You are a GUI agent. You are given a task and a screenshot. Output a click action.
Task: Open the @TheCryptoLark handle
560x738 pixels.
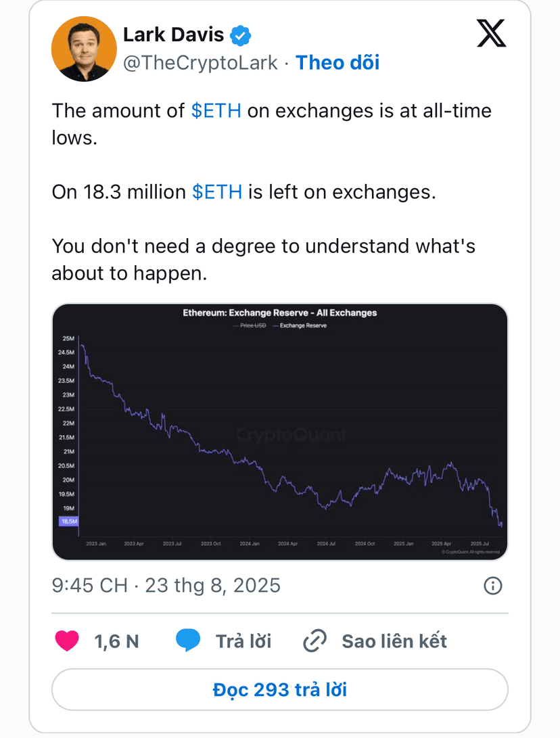pyautogui.click(x=200, y=63)
